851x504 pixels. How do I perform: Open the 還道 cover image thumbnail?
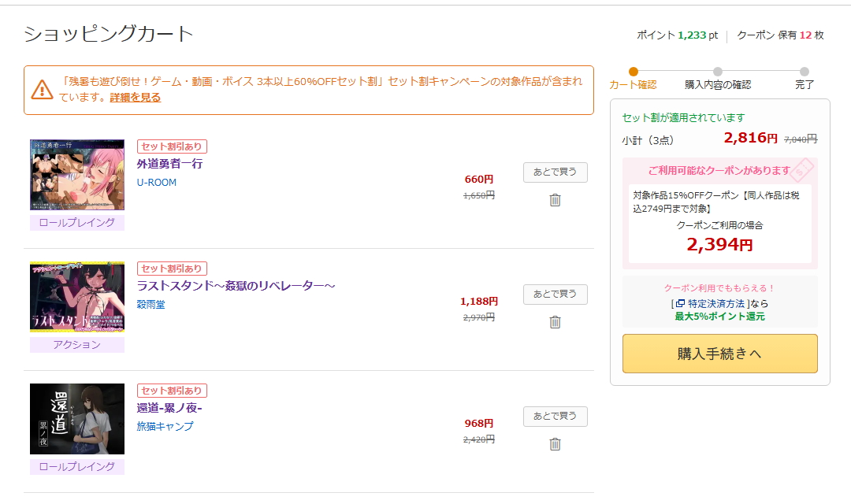(x=77, y=419)
